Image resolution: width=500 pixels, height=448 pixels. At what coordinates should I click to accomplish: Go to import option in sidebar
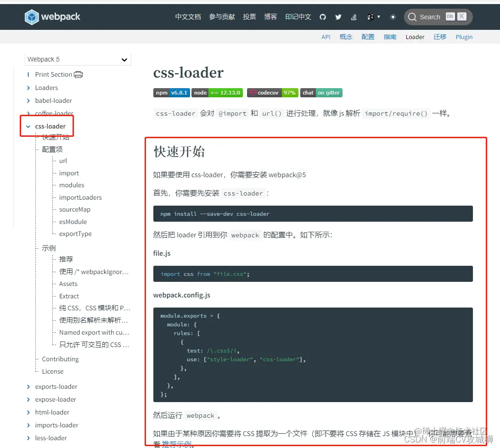(69, 173)
